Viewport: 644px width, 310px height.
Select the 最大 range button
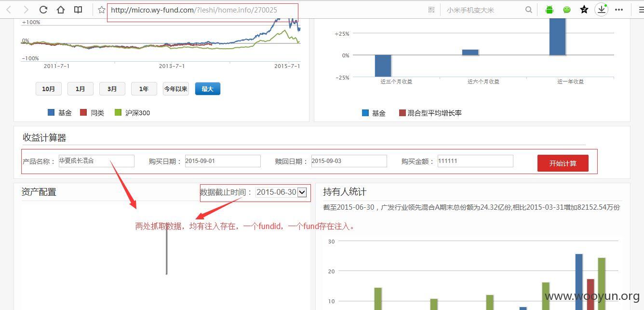pyautogui.click(x=208, y=89)
